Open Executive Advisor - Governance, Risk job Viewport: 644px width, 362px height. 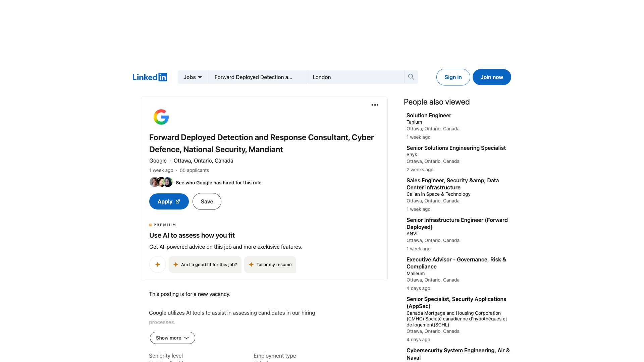point(456,263)
